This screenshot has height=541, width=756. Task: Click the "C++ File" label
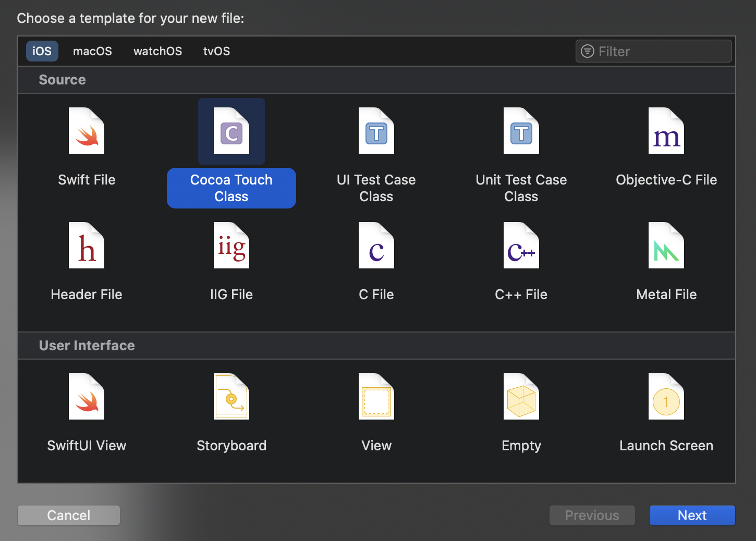click(521, 294)
